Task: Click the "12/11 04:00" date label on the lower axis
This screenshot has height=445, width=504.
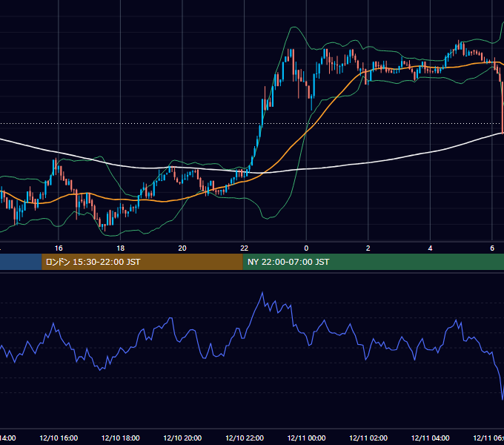Action: pyautogui.click(x=431, y=438)
